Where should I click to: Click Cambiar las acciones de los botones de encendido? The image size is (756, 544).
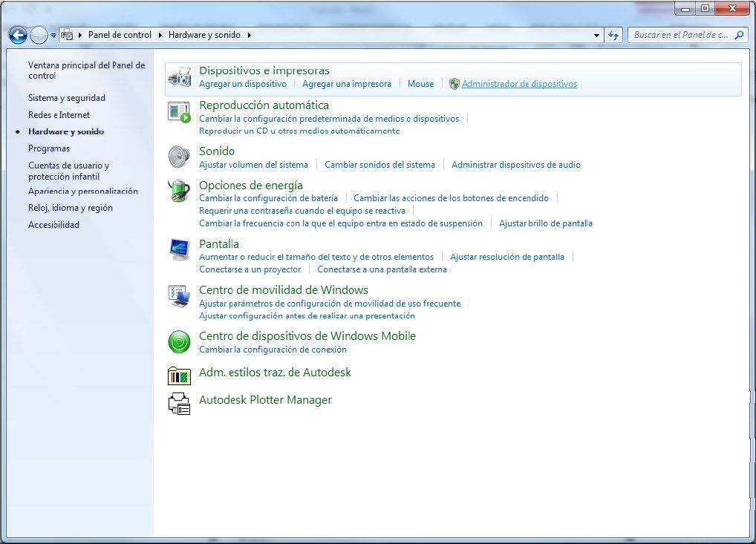tap(451, 198)
